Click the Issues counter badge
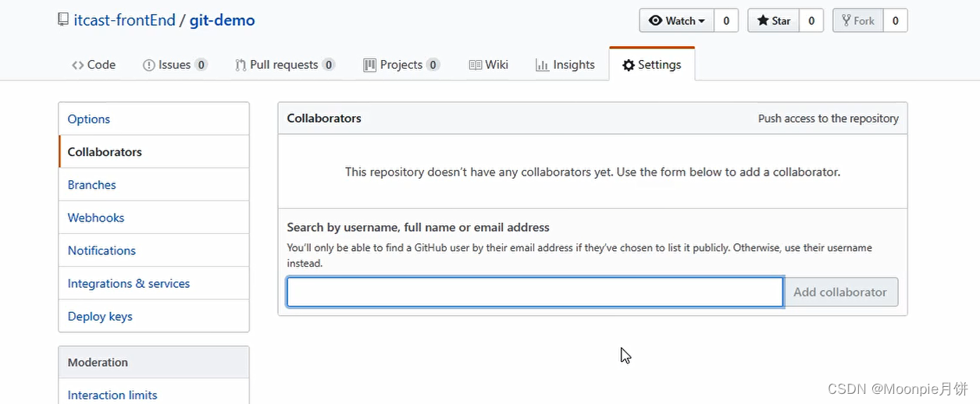980x404 pixels. [201, 65]
